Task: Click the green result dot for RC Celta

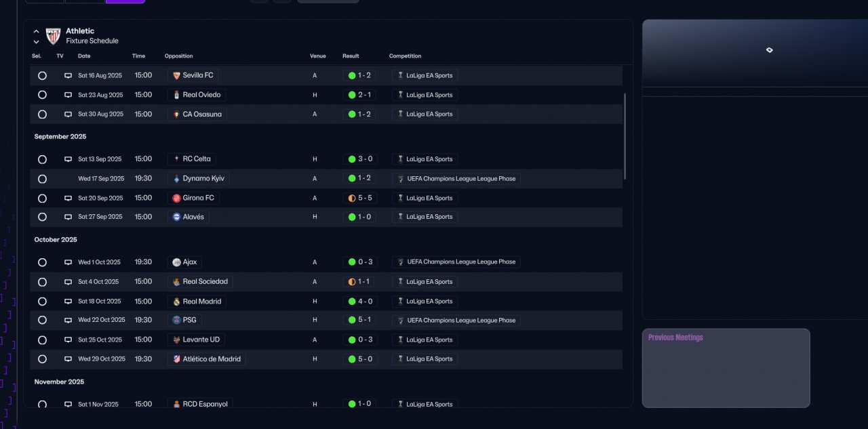Action: tap(352, 159)
